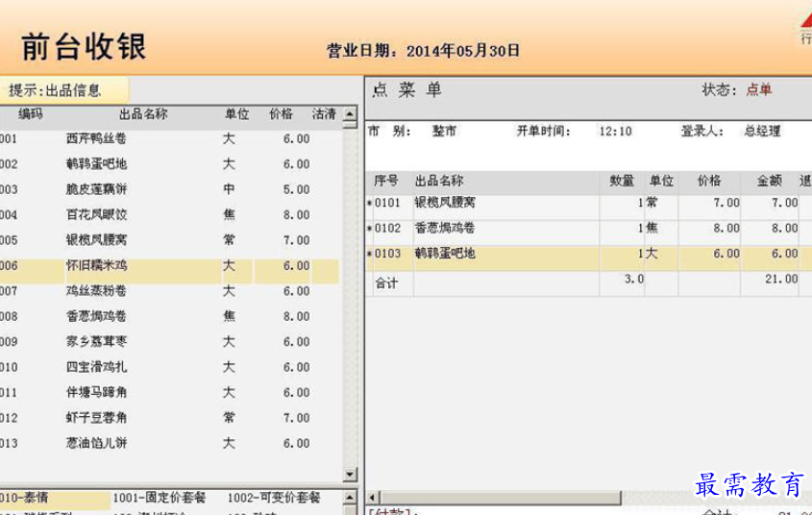
Task: Select category 1001-固定价套餐
Action: pyautogui.click(x=159, y=498)
